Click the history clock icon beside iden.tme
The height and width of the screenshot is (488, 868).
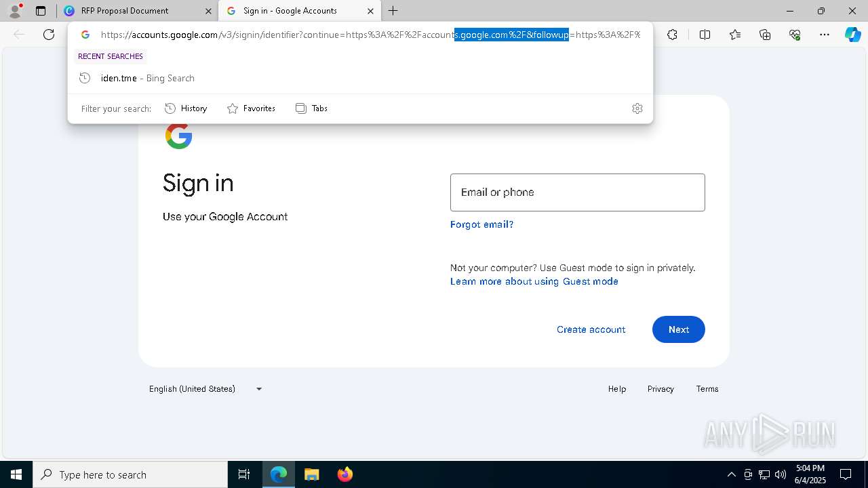tap(85, 78)
